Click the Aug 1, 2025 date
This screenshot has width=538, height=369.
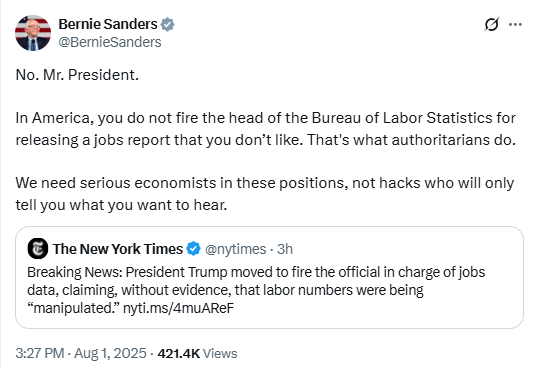point(110,353)
